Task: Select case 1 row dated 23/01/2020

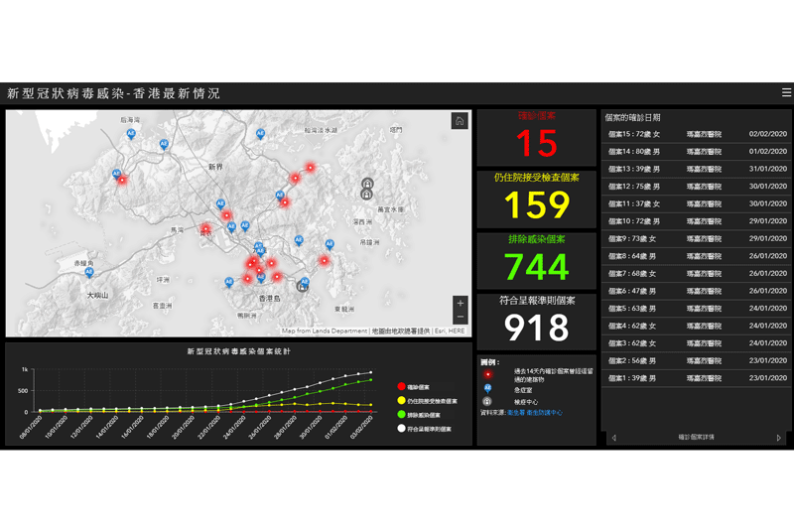Action: tap(697, 378)
